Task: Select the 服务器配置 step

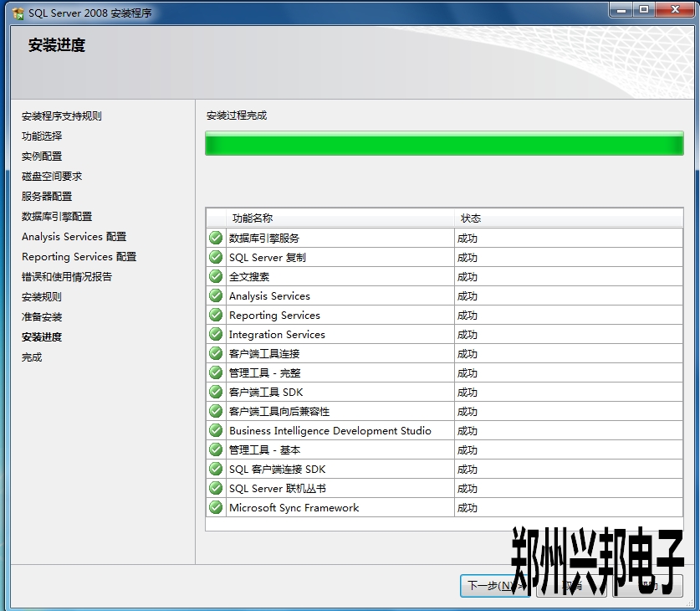Action: pyautogui.click(x=47, y=197)
